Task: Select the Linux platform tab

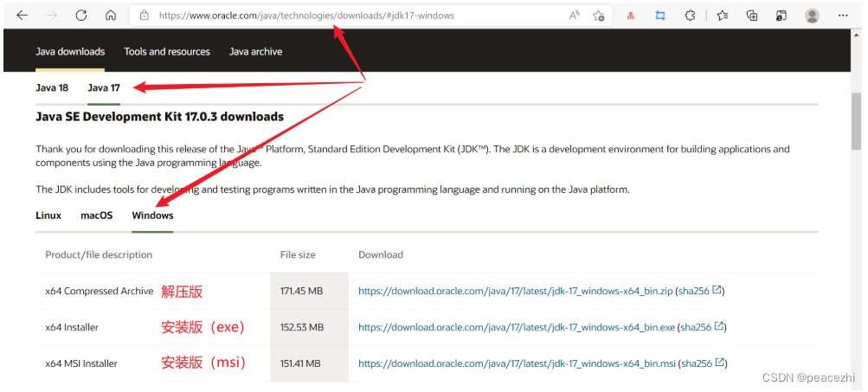Action: coord(48,215)
